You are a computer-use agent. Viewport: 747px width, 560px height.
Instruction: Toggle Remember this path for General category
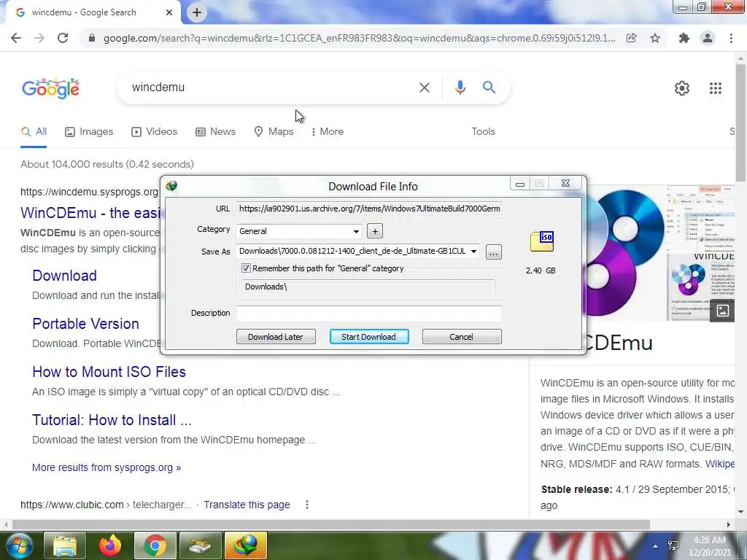pyautogui.click(x=246, y=268)
